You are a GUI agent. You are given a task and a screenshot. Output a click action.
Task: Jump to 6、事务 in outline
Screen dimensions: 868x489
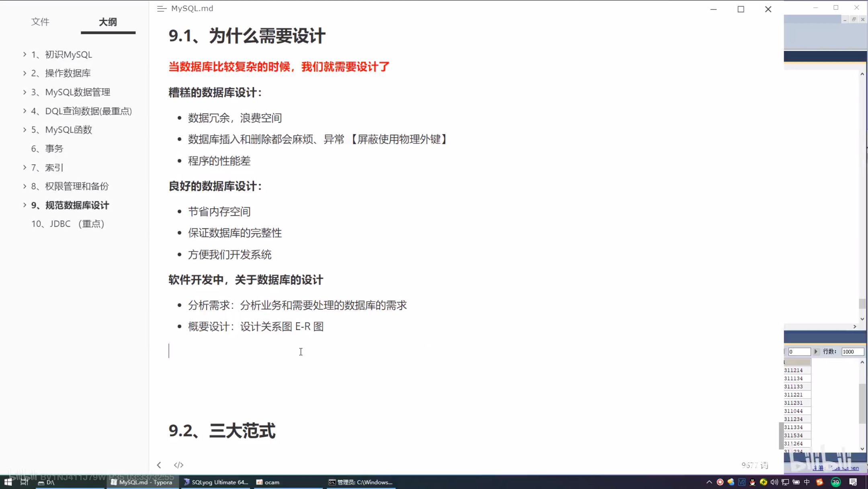(47, 148)
